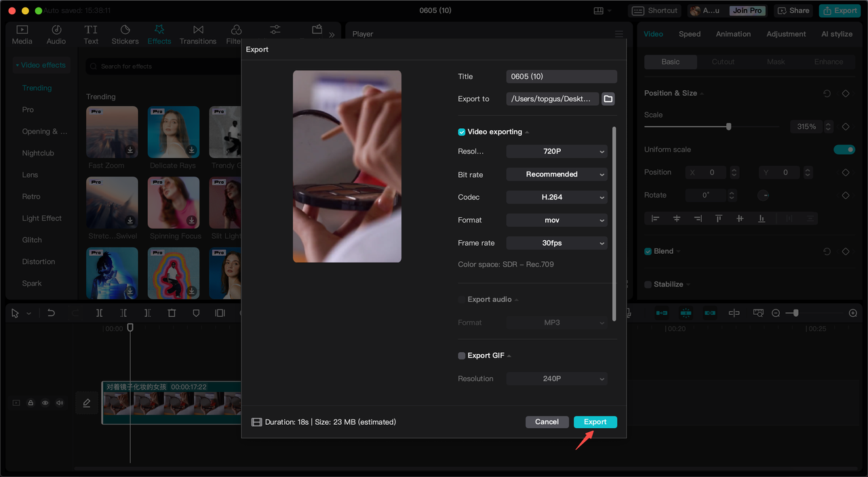The image size is (868, 477).
Task: Open the Shortcut button in title bar
Action: point(655,11)
